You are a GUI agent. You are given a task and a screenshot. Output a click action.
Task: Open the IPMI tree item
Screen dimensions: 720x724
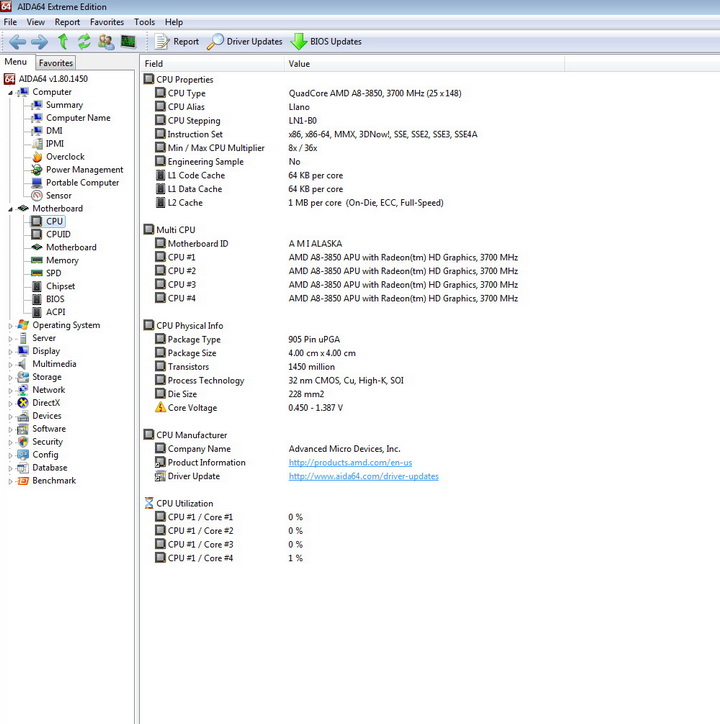[x=55, y=144]
